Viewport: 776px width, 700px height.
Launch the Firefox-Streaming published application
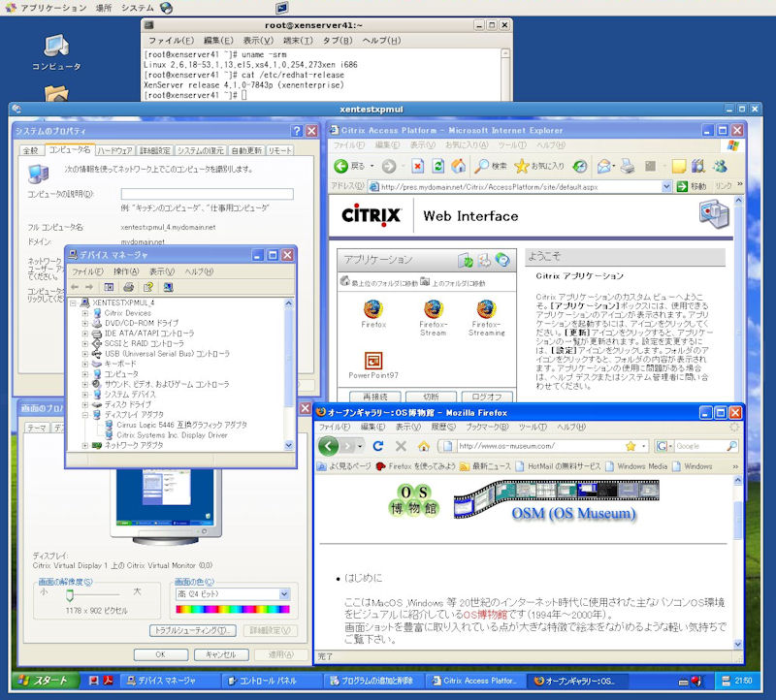point(486,309)
